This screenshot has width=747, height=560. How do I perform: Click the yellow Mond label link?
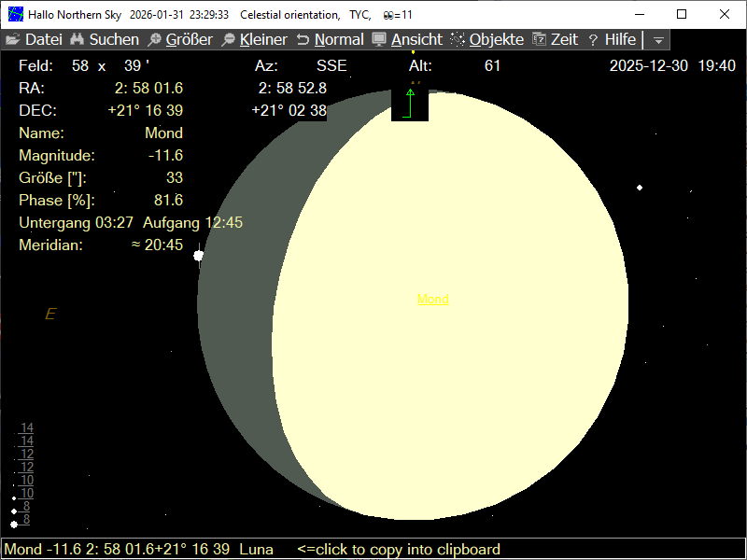pos(432,300)
